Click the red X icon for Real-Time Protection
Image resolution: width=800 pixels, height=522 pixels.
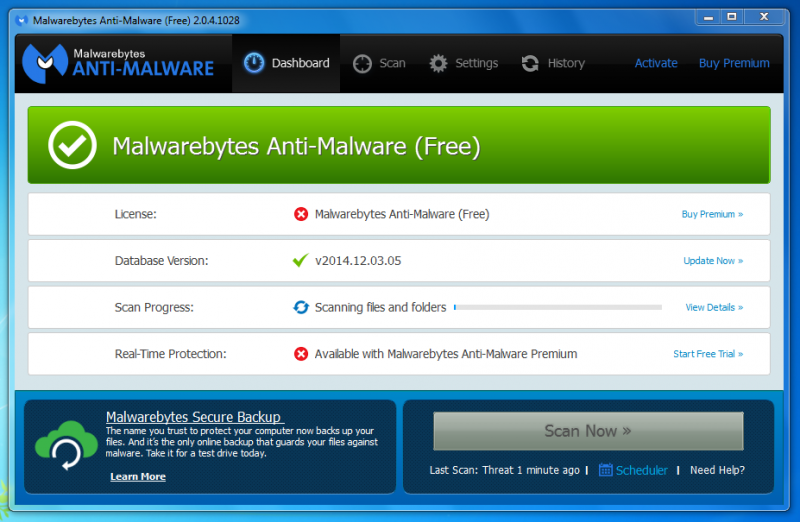point(301,354)
